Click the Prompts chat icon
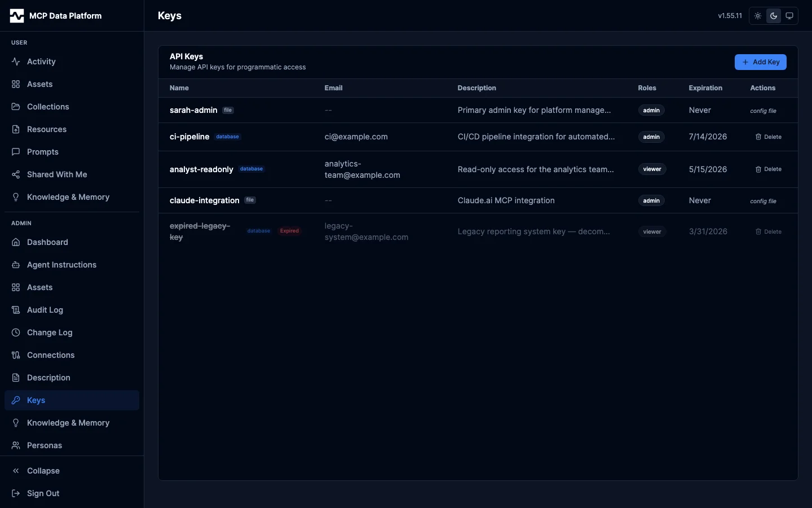Image resolution: width=812 pixels, height=508 pixels. pos(15,152)
